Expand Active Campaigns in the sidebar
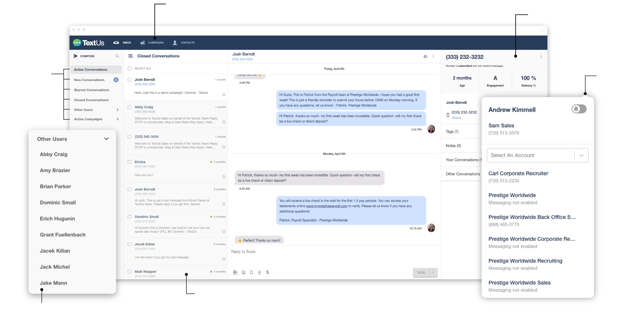Image resolution: width=644 pixels, height=312 pixels. point(96,119)
